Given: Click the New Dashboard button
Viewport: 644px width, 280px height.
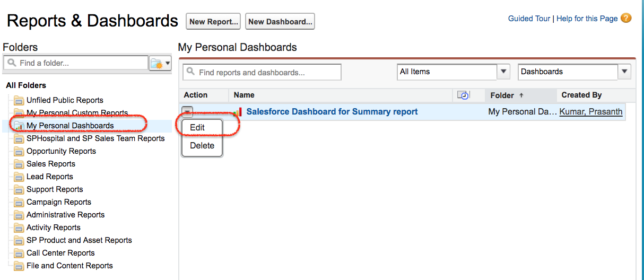Looking at the screenshot, I should (280, 22).
